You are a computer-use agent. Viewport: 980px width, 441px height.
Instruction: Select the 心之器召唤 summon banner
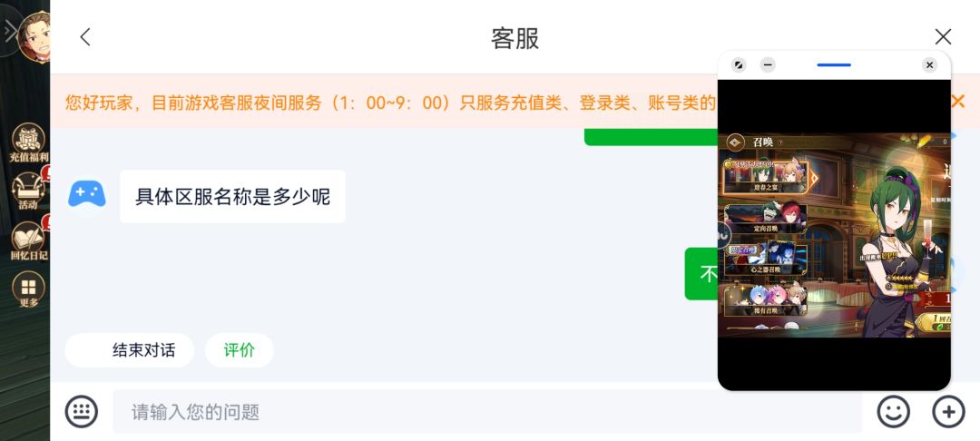tap(765, 258)
